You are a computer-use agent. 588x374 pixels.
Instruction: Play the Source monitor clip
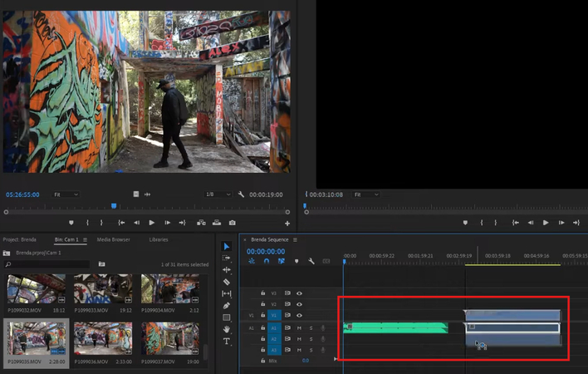[152, 223]
